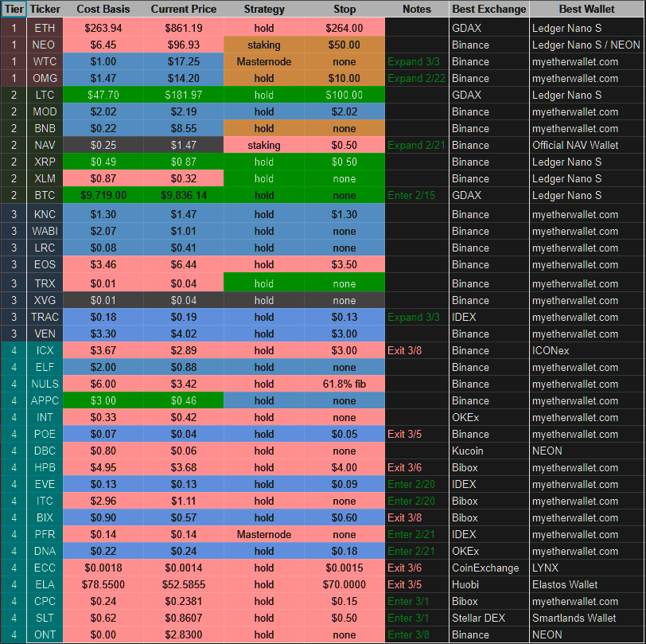The width and height of the screenshot is (646, 644).
Task: Select the Enter 2/15 note cell
Action: point(417,195)
